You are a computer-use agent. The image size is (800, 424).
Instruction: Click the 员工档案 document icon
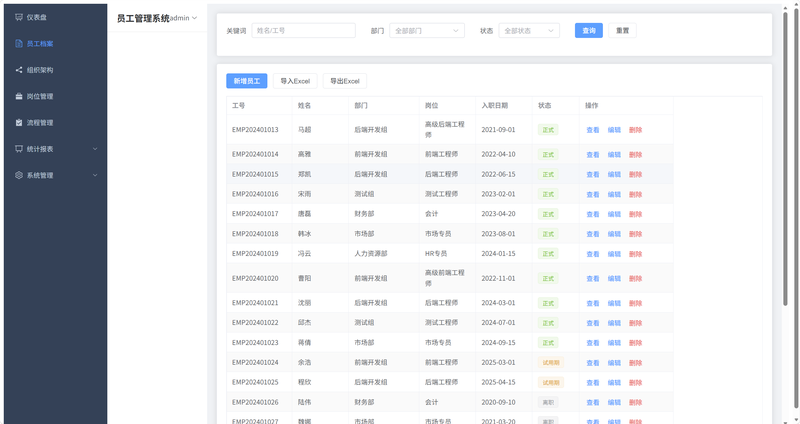pos(19,43)
